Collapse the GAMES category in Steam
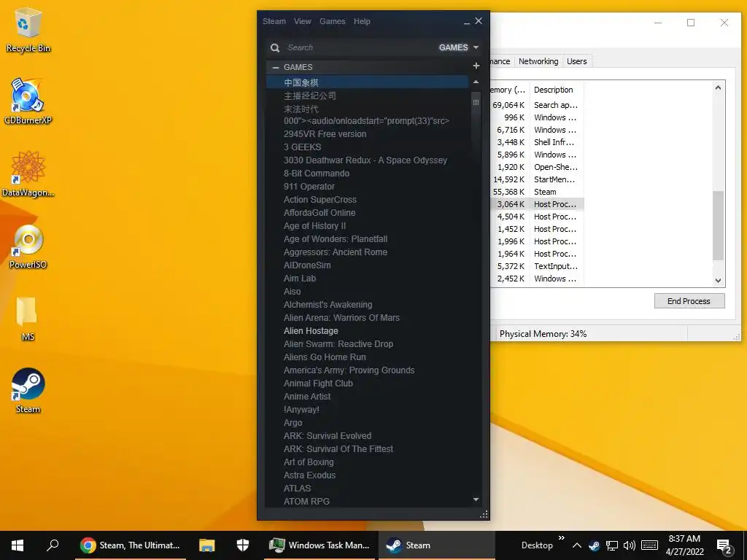747x560 pixels. (275, 67)
